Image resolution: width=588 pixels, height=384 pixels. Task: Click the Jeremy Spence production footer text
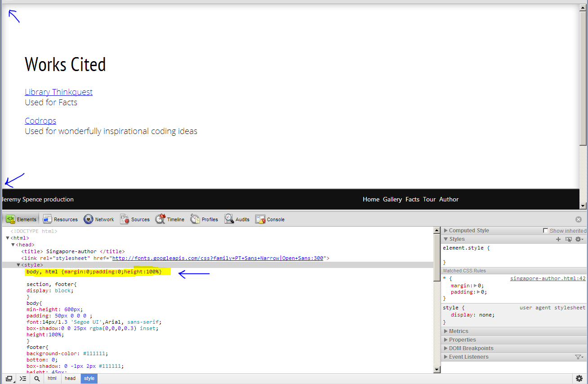point(38,199)
